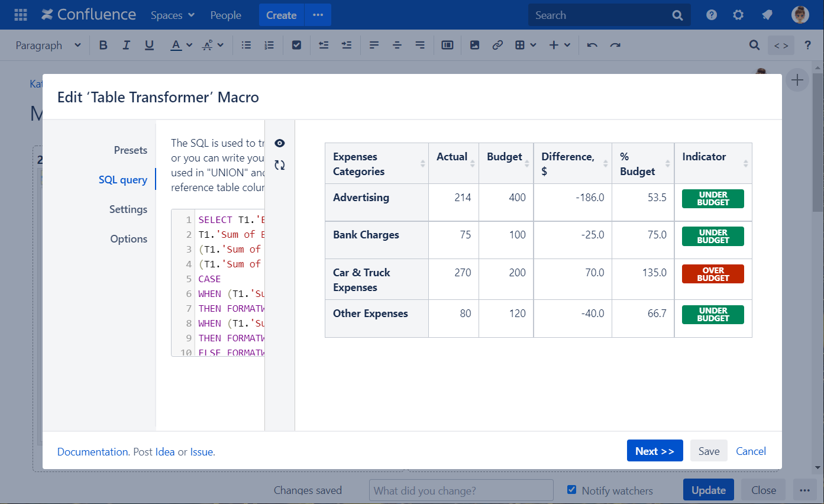Click the refresh preview arrows icon
The image size is (824, 504).
point(280,165)
